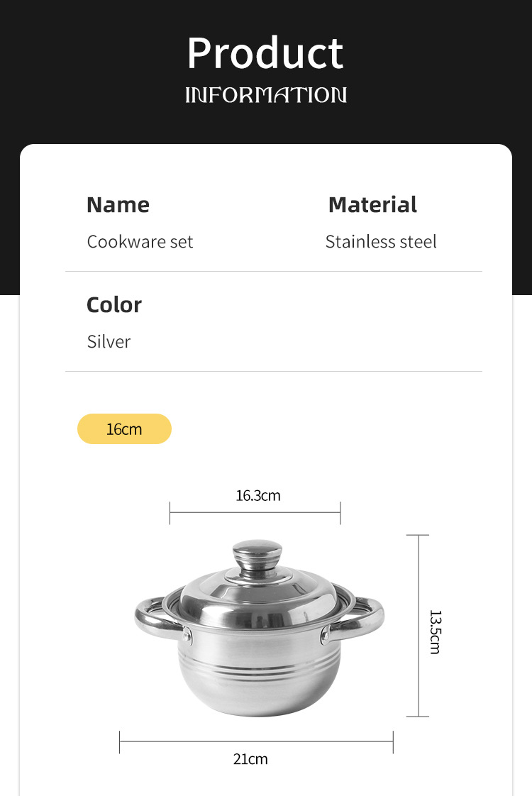Screen dimensions: 532x796
Task: Click the vertical height measurement line
Action: pyautogui.click(x=419, y=626)
